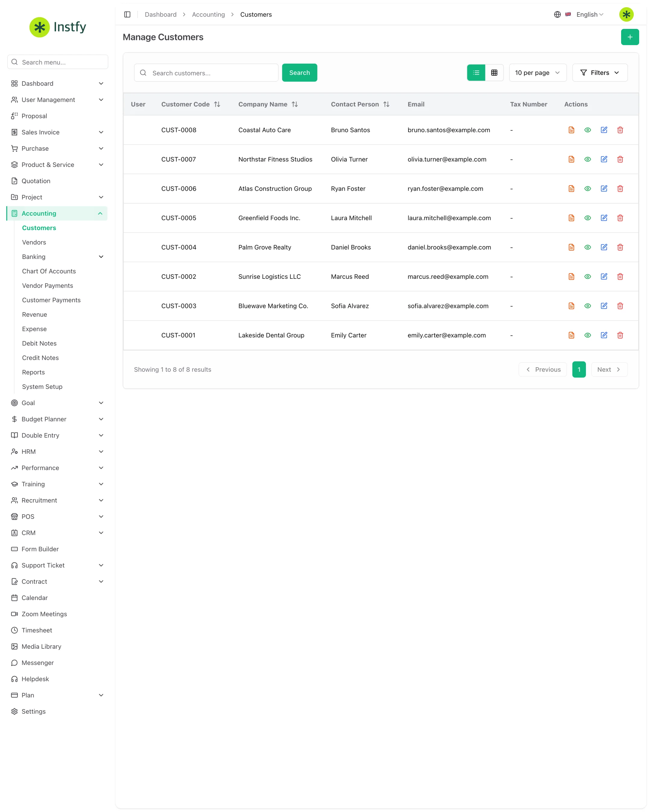Expand the Banking submenu
Screen dimensions: 650x812
tap(62, 257)
